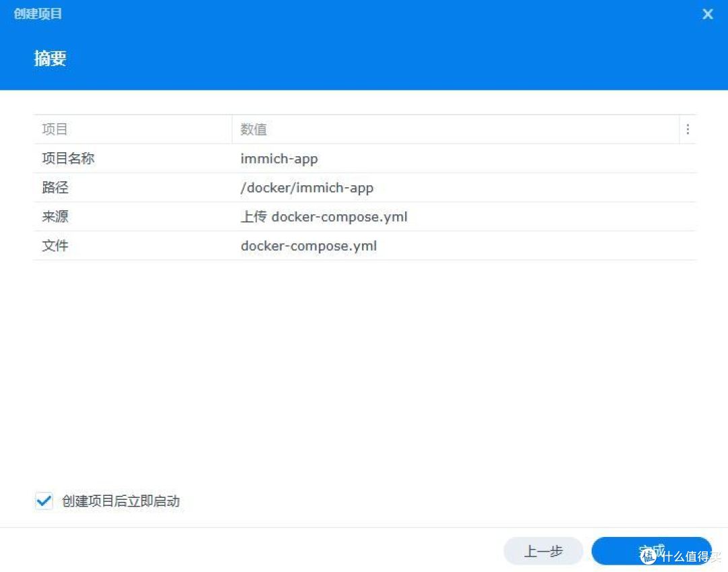Click the 上一步 button to go back
Image resolution: width=728 pixels, height=572 pixels.
pos(543,550)
